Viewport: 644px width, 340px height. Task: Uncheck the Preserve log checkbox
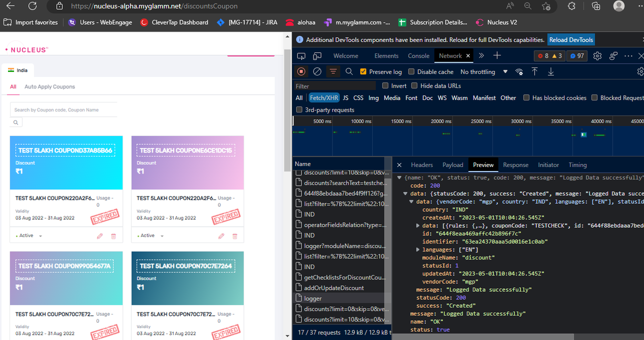coord(363,72)
